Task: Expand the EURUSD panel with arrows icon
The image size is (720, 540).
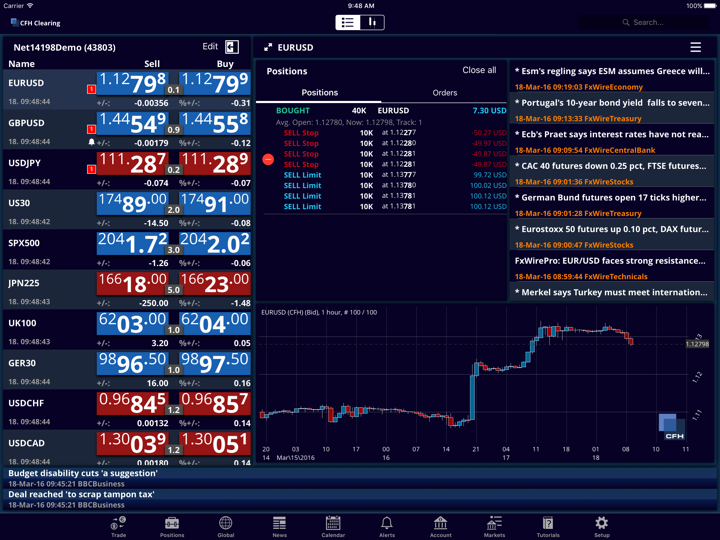Action: 268,47
